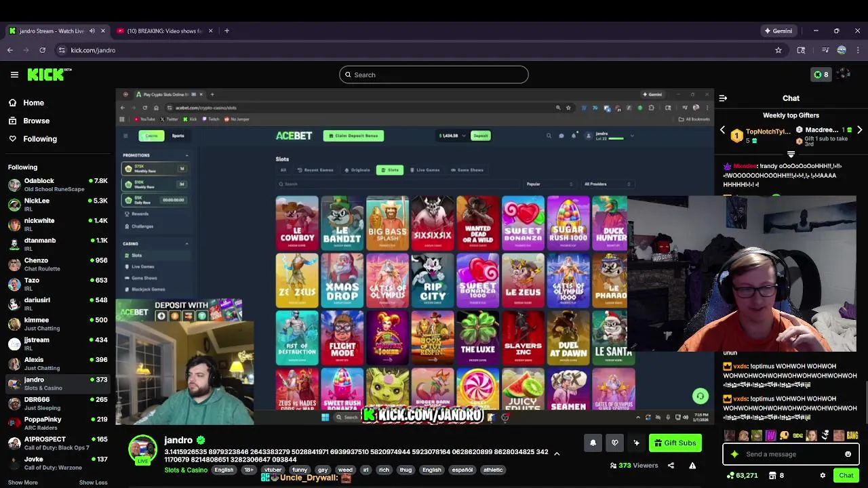Click the vtuber stream tag

point(273,470)
